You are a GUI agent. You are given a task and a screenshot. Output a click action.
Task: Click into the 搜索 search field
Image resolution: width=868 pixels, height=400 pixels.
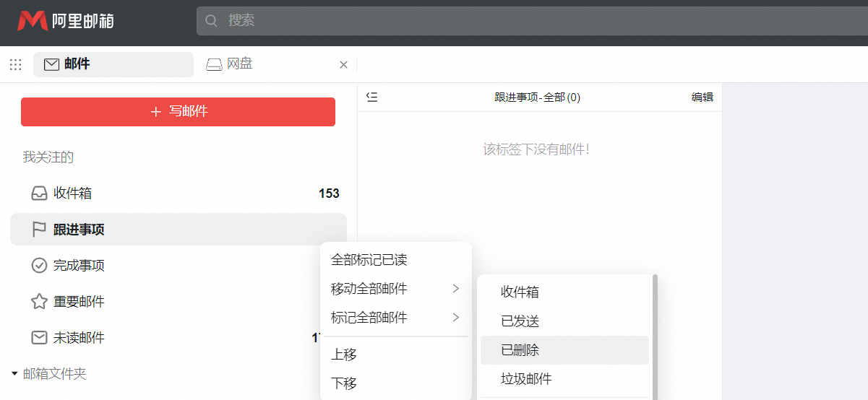tap(506, 21)
